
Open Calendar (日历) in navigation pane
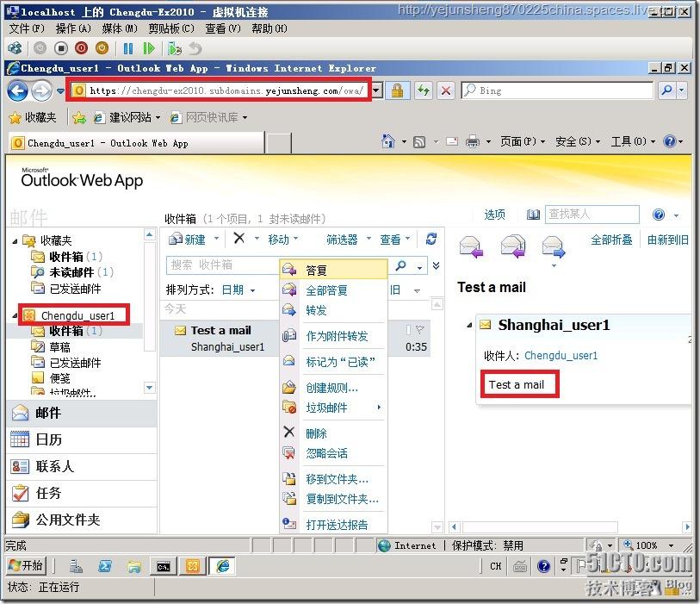click(x=82, y=439)
